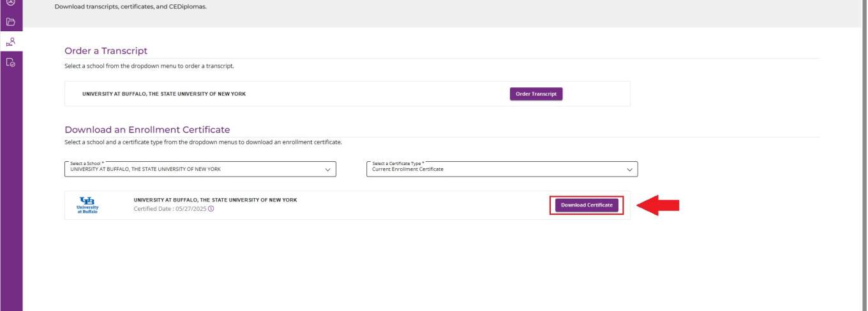Open the folder icon in the sidebar

[x=10, y=22]
